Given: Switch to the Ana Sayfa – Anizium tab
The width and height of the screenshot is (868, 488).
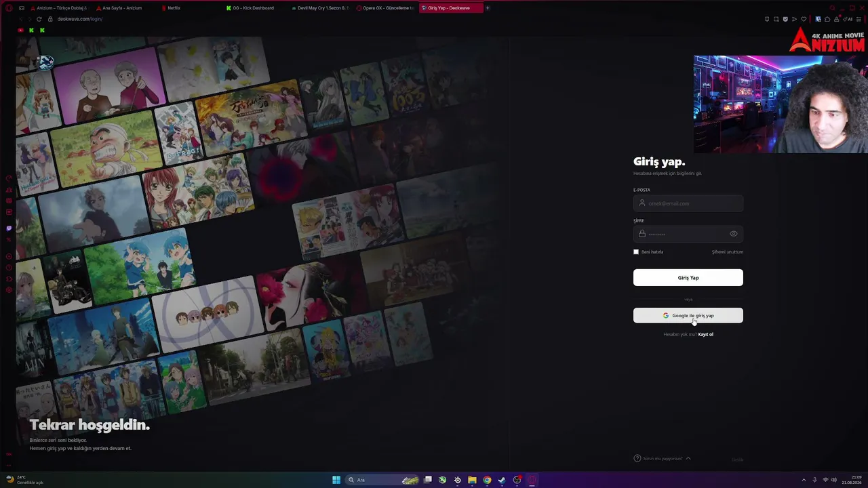Looking at the screenshot, I should coord(123,8).
